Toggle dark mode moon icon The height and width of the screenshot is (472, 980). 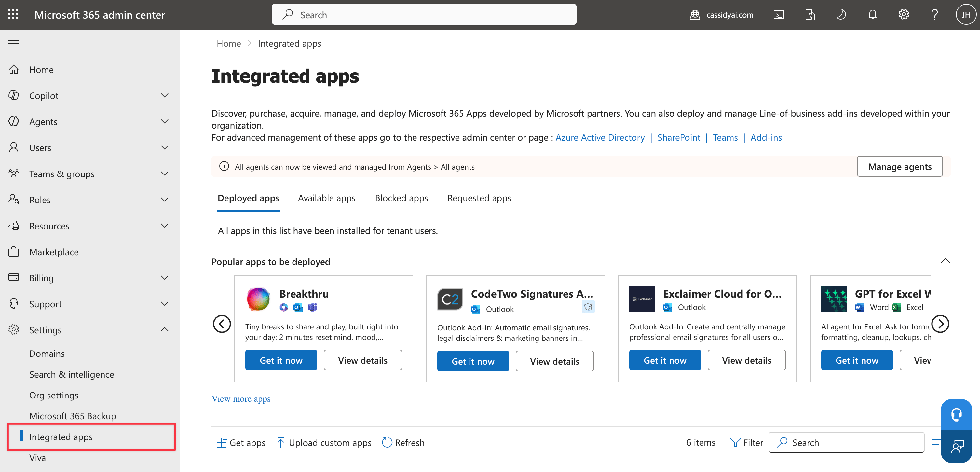[x=841, y=14]
